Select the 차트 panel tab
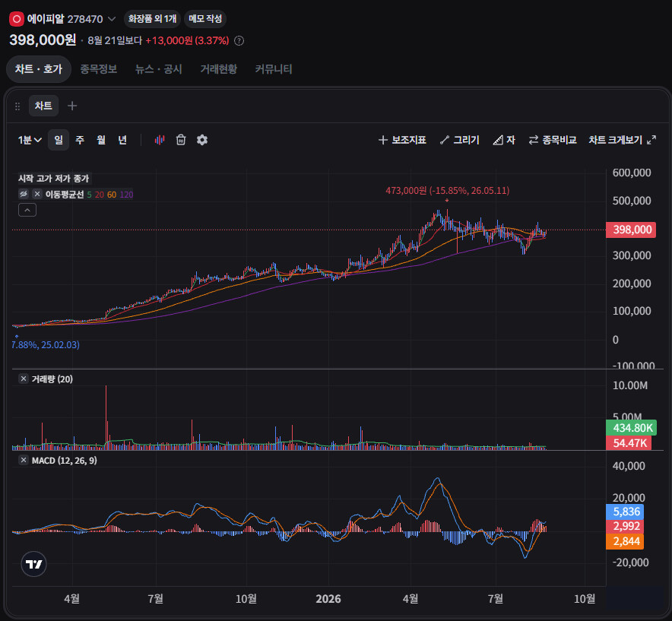 point(43,106)
